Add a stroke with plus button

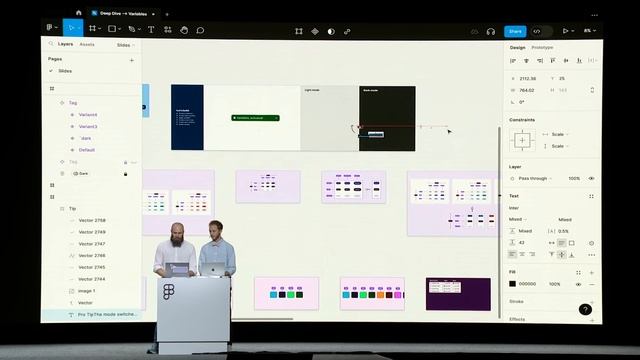[x=592, y=302]
